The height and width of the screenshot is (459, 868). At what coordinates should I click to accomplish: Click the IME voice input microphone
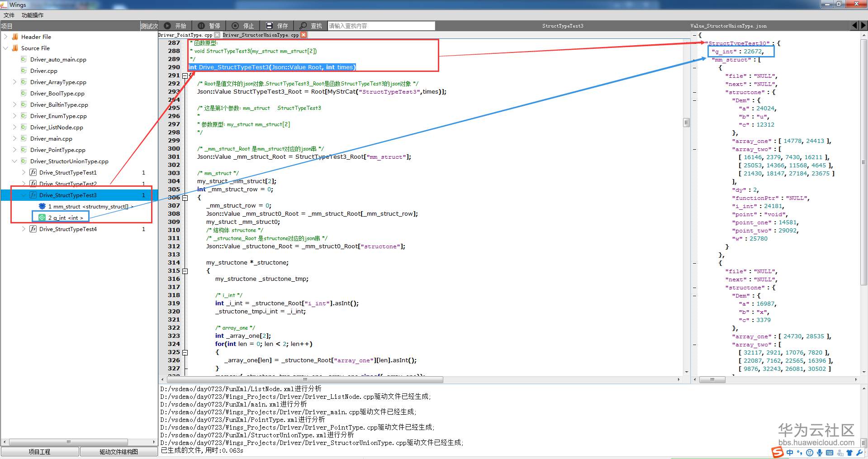click(x=820, y=453)
